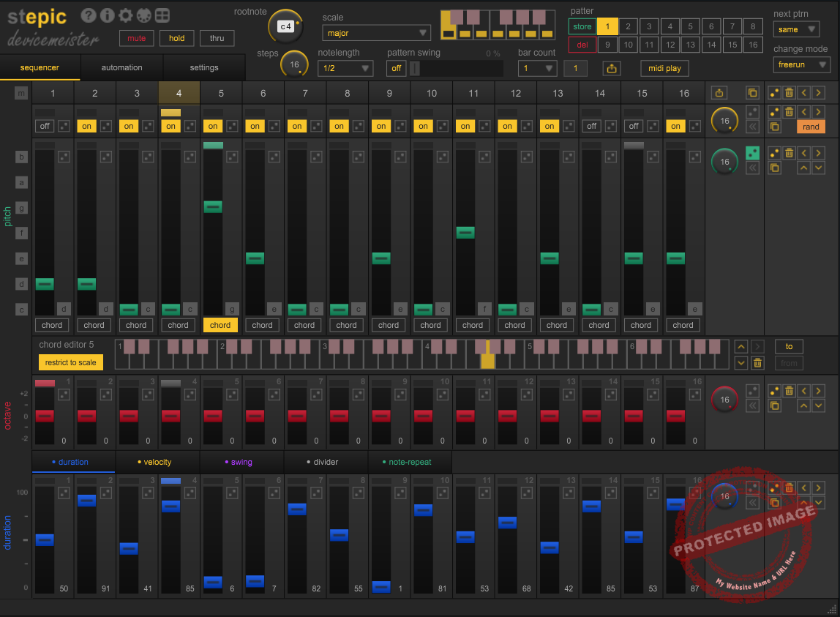Toggle the hold button

coord(177,38)
